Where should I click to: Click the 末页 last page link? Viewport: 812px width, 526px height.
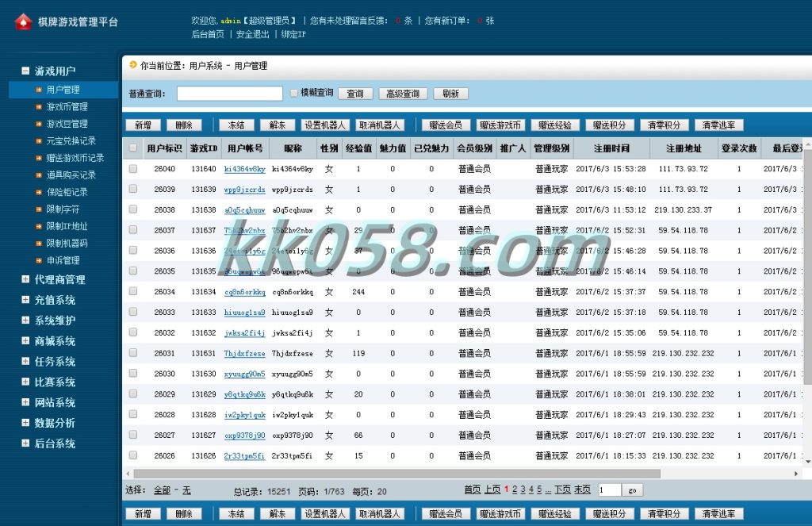click(x=582, y=490)
